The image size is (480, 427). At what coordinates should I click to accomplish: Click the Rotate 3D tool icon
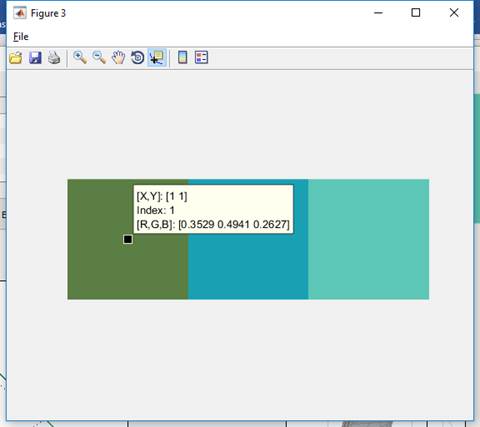[137, 58]
